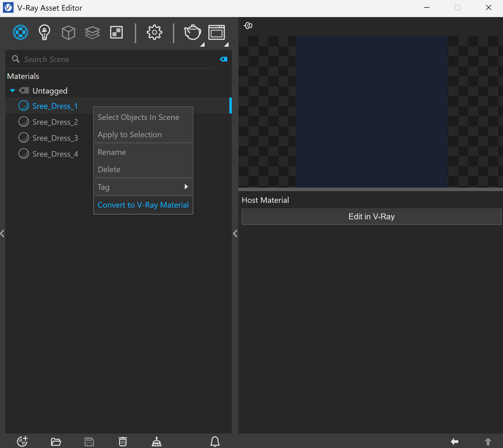This screenshot has width=503, height=448.
Task: Select the Sree_Dress_1 material
Action: (118, 106)
